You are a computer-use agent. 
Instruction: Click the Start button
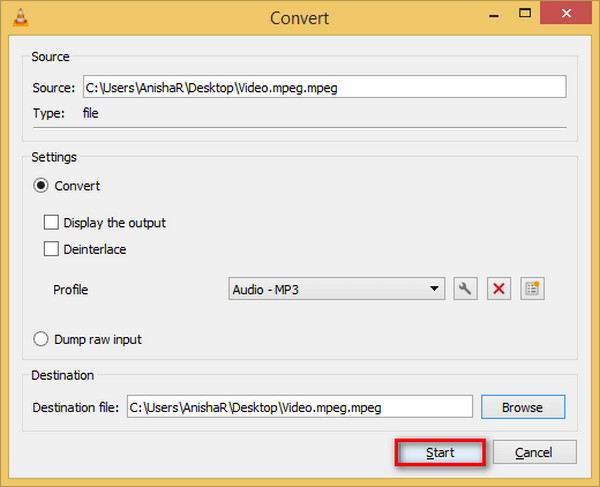click(440, 453)
